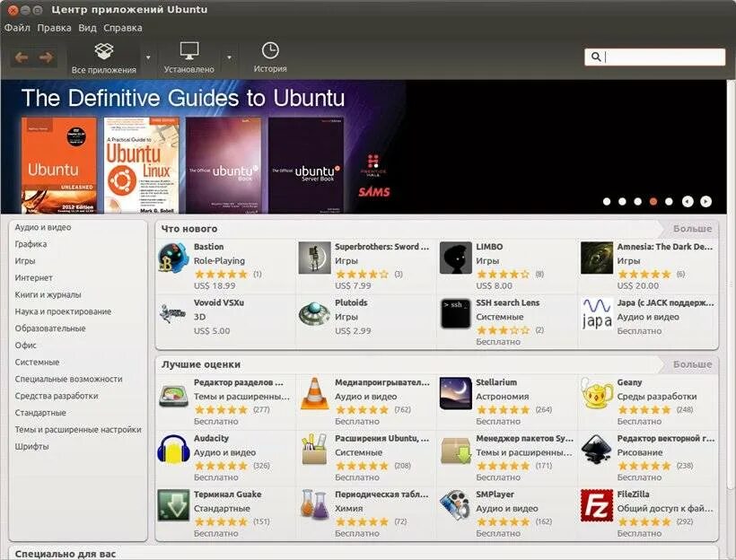Screen dimensions: 736x560
Task: Open the Редактор разделов disk icon
Action: click(173, 394)
